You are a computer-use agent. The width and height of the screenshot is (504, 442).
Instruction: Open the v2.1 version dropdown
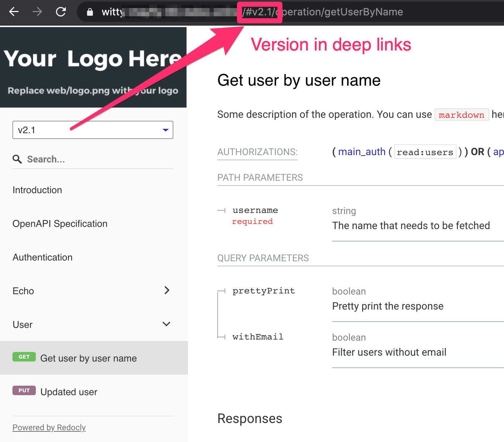[x=93, y=130]
